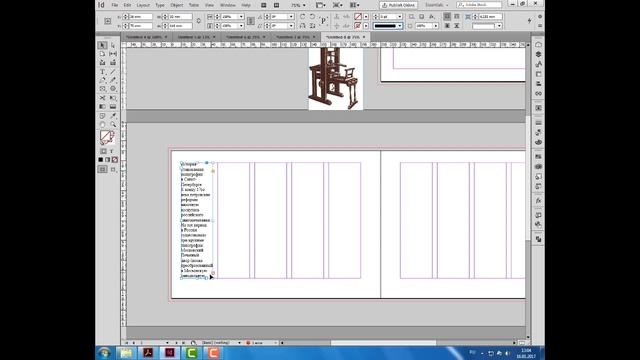Toggle Formatting Affects Text button
The width and height of the screenshot is (640, 360).
(x=112, y=151)
